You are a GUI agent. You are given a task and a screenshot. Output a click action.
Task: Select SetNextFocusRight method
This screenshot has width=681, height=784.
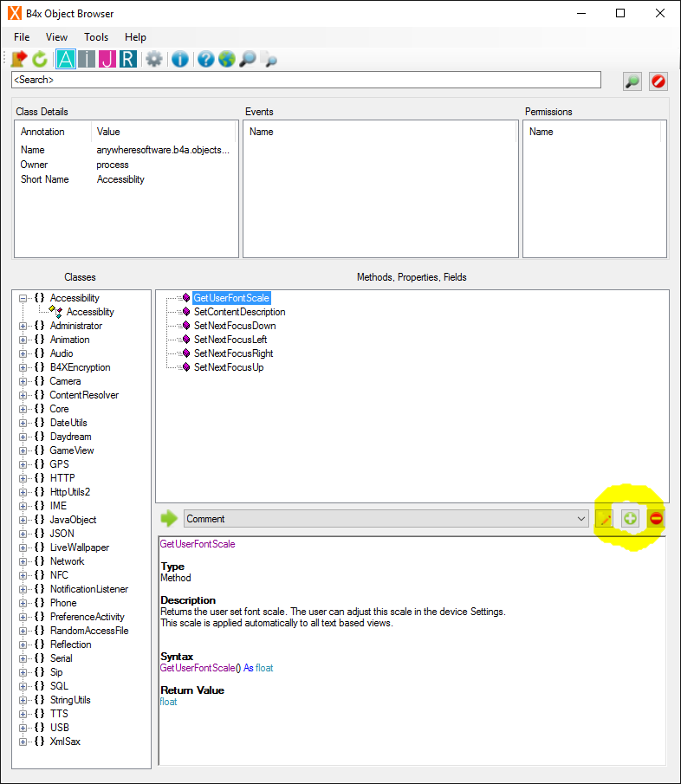(x=234, y=353)
